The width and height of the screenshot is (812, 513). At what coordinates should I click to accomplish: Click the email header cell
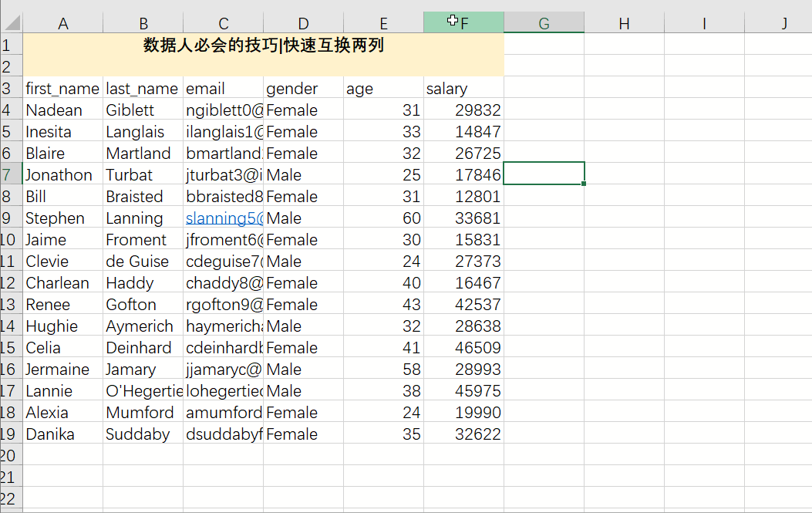[x=223, y=88]
